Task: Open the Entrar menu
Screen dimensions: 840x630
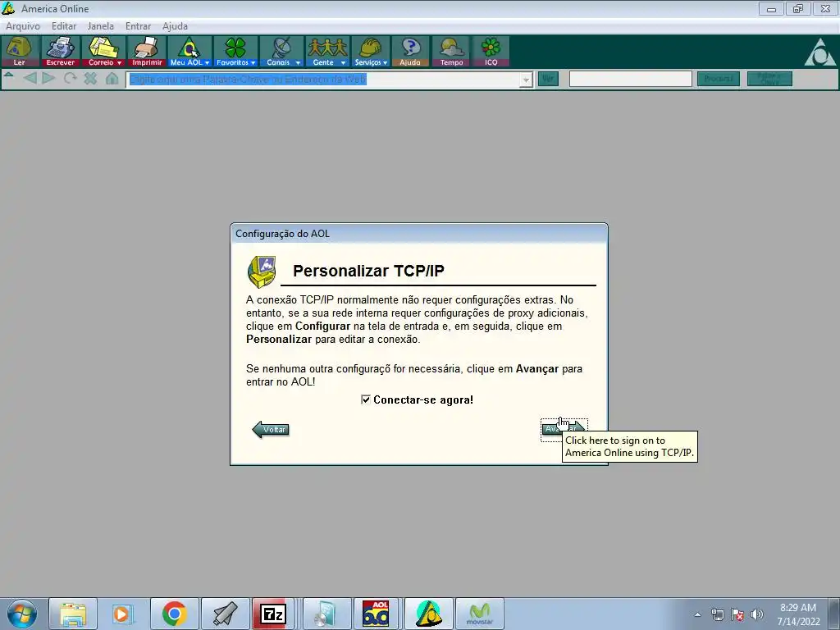Action: tap(138, 25)
